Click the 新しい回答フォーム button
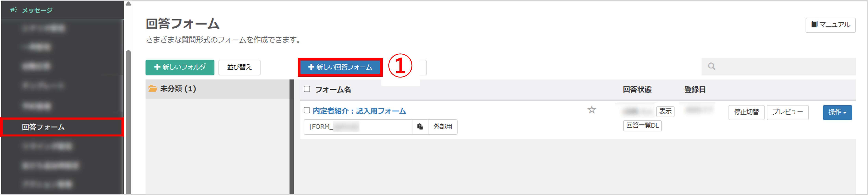The width and height of the screenshot is (868, 195). pyautogui.click(x=340, y=67)
